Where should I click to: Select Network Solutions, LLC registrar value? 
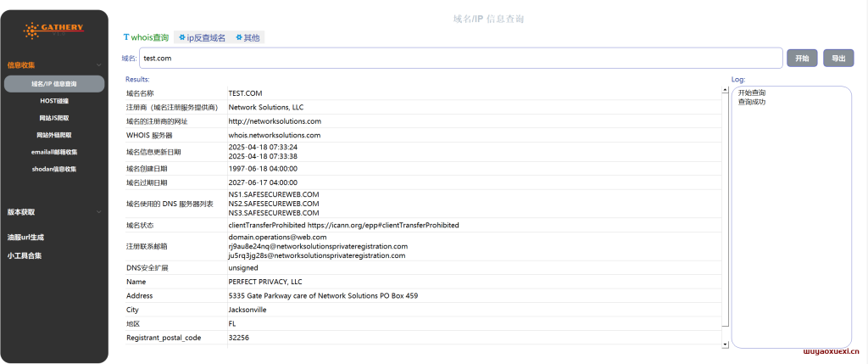click(x=265, y=107)
